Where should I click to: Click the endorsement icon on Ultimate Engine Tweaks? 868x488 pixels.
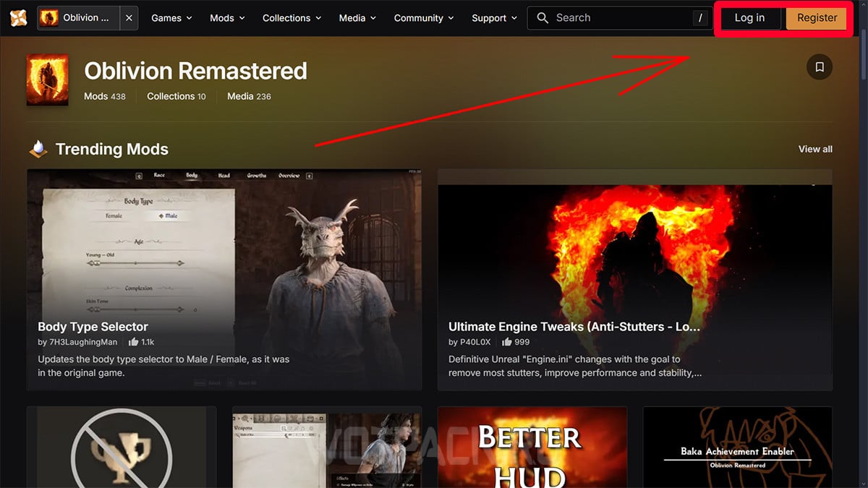pyautogui.click(x=506, y=342)
